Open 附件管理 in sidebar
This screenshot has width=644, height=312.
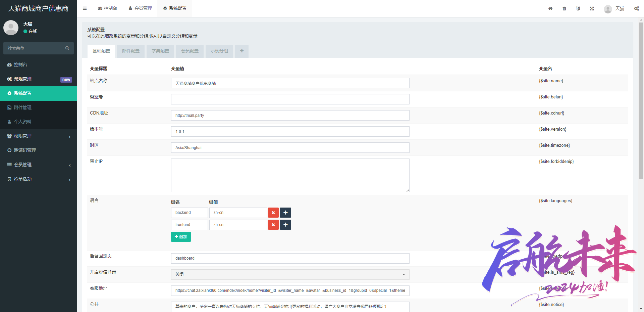click(x=39, y=107)
